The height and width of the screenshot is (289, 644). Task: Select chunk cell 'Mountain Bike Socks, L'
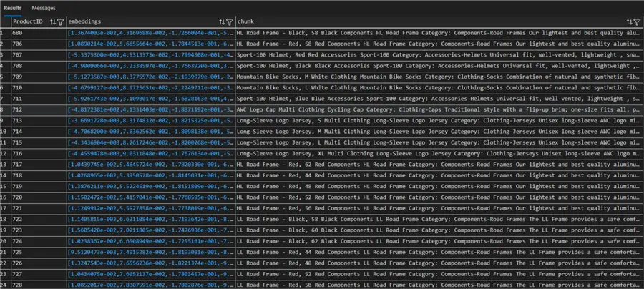pos(438,87)
